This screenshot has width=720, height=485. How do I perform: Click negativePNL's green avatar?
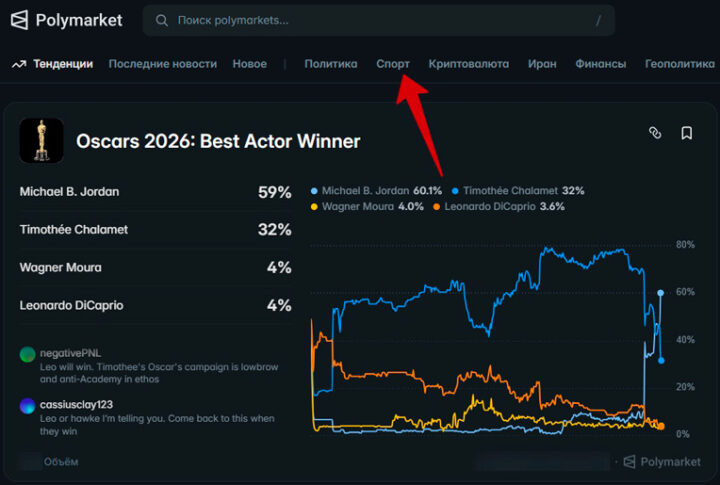point(28,354)
